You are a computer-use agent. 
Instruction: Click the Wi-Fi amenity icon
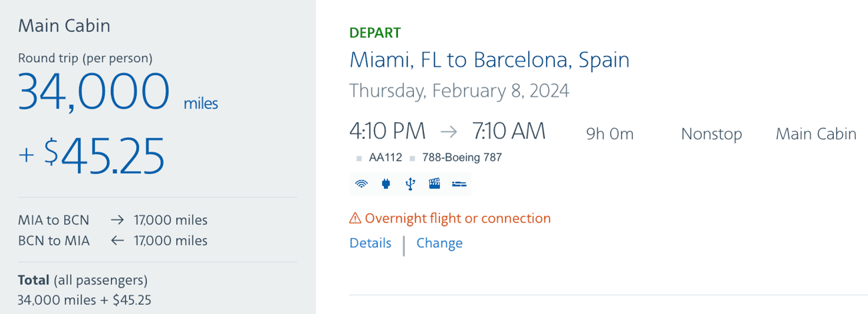[x=361, y=184]
